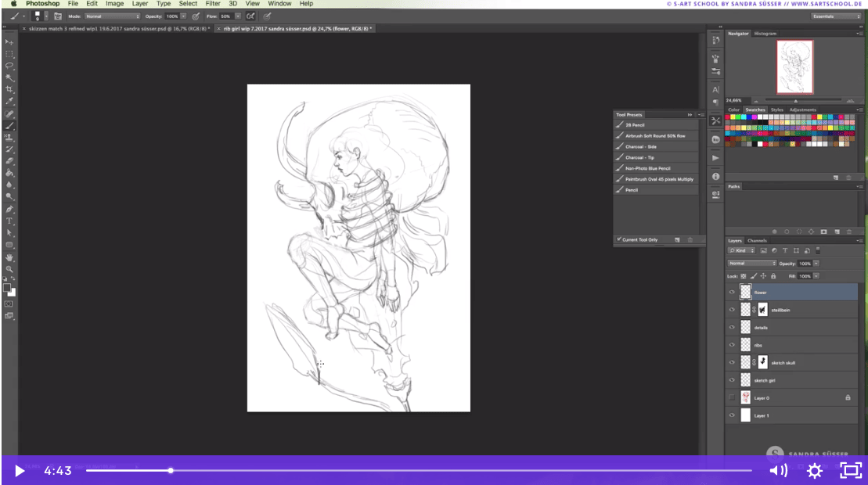Image resolution: width=868 pixels, height=485 pixels.
Task: Open the History panel icon
Action: [x=716, y=40]
